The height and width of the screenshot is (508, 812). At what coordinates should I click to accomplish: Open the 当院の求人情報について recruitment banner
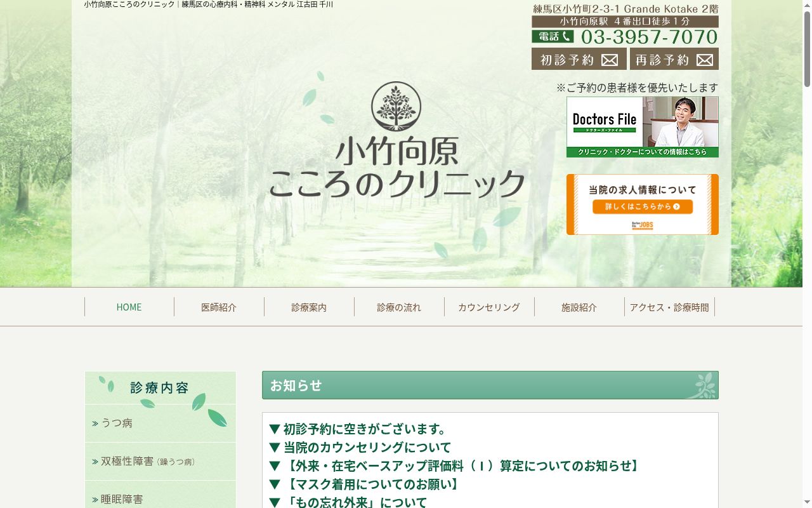(x=643, y=204)
